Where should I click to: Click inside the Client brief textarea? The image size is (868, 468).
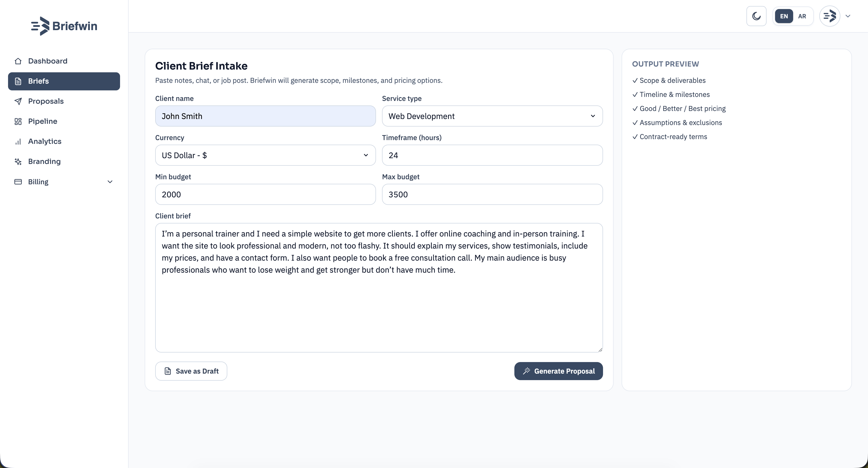pos(379,288)
